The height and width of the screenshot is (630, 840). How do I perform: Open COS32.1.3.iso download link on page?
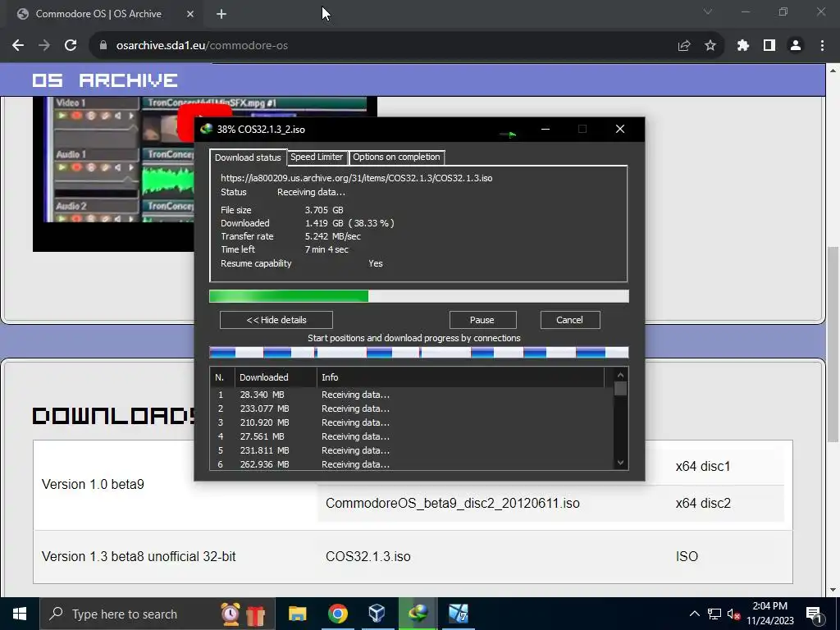[368, 557]
